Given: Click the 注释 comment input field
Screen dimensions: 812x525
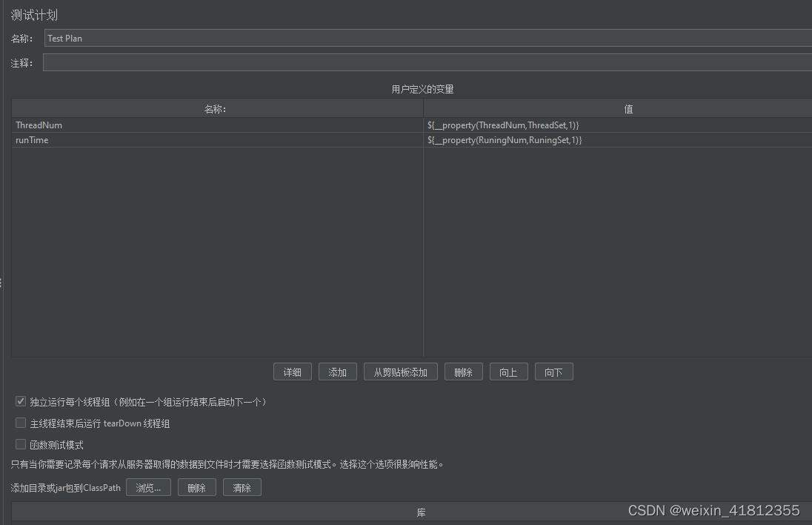Looking at the screenshot, I should (x=427, y=63).
